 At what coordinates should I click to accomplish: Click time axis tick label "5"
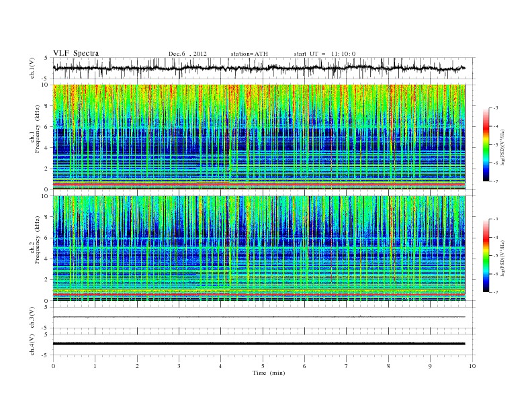(263, 366)
